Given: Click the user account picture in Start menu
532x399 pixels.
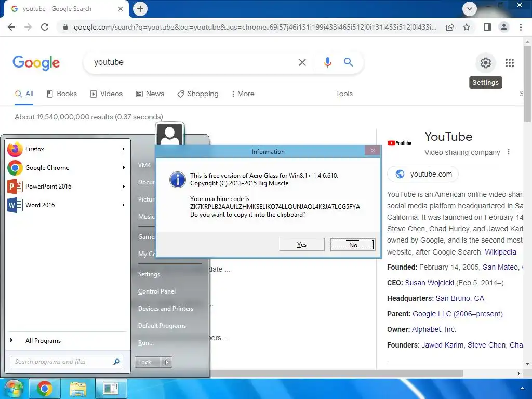Looking at the screenshot, I should coord(170,135).
